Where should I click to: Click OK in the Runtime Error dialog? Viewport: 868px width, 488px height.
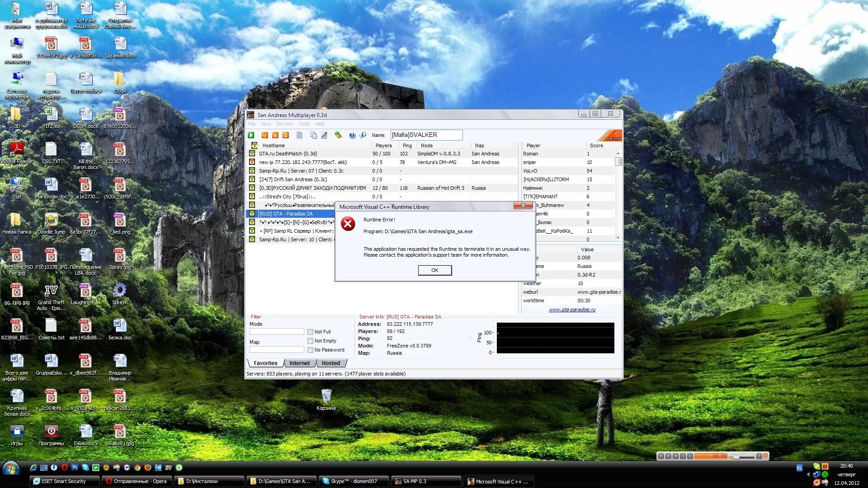(x=434, y=270)
